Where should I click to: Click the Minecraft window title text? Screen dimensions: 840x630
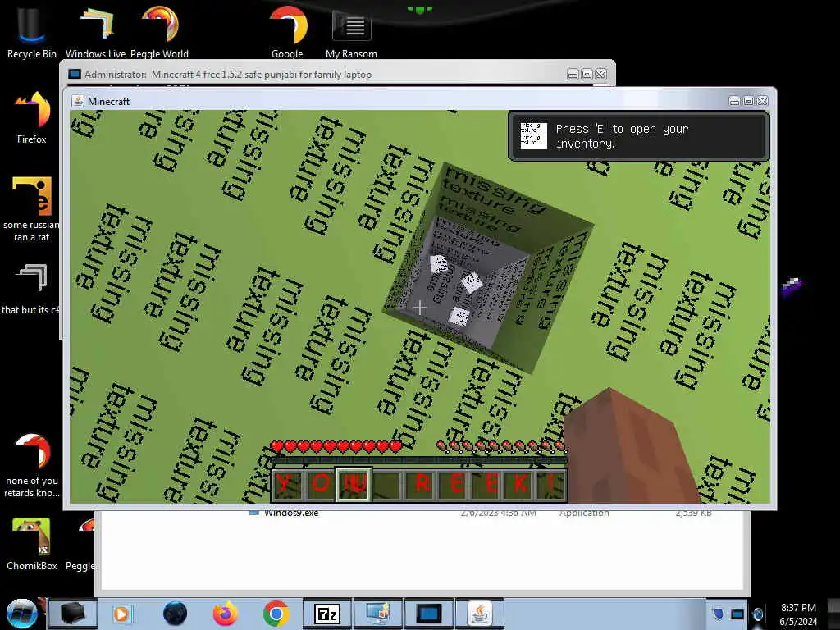coord(109,101)
